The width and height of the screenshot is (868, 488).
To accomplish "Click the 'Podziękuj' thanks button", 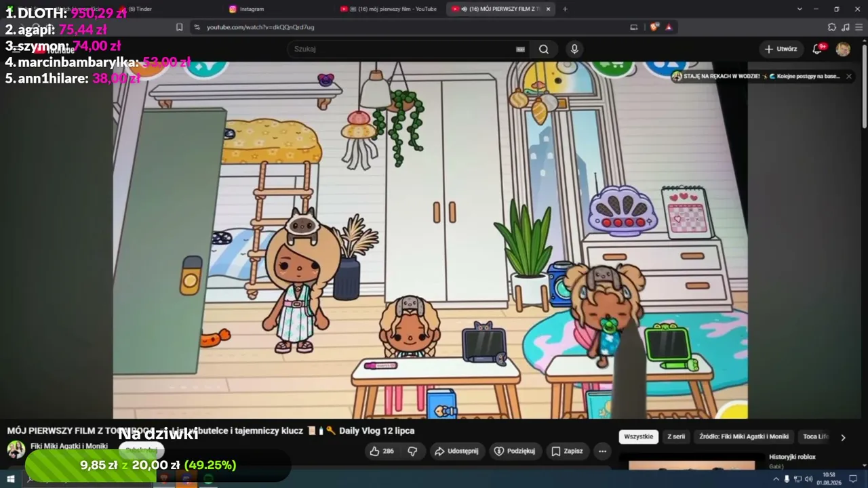I will coord(515,451).
